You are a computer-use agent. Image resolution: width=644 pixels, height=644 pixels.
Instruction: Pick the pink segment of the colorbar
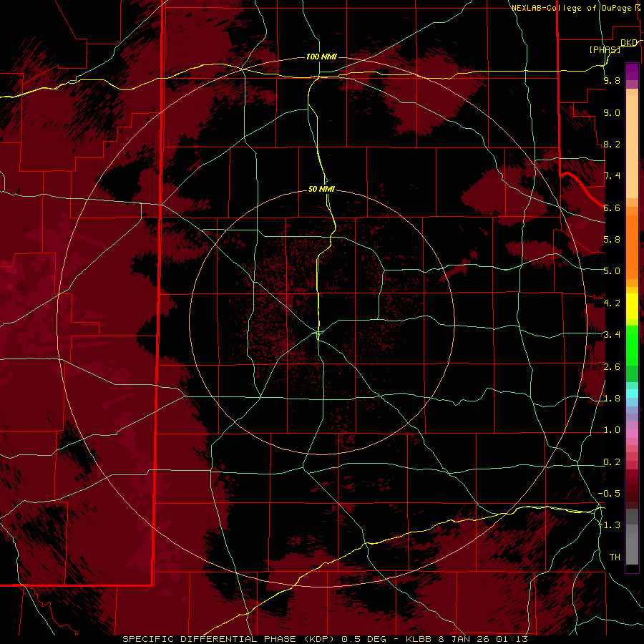pyautogui.click(x=632, y=434)
